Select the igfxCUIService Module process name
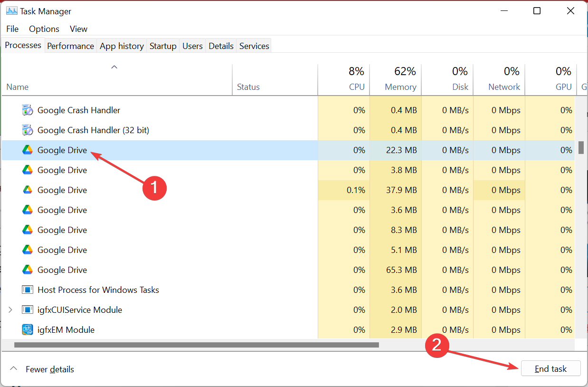 [x=80, y=310]
